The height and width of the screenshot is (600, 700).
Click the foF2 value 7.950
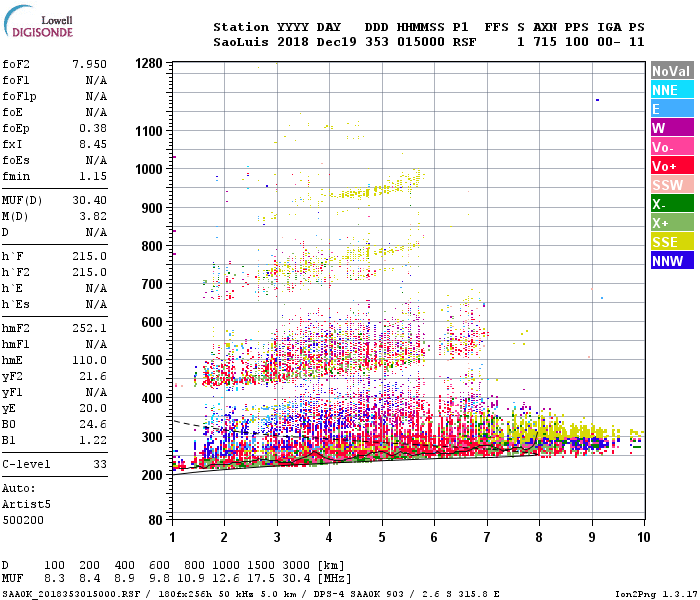89,64
